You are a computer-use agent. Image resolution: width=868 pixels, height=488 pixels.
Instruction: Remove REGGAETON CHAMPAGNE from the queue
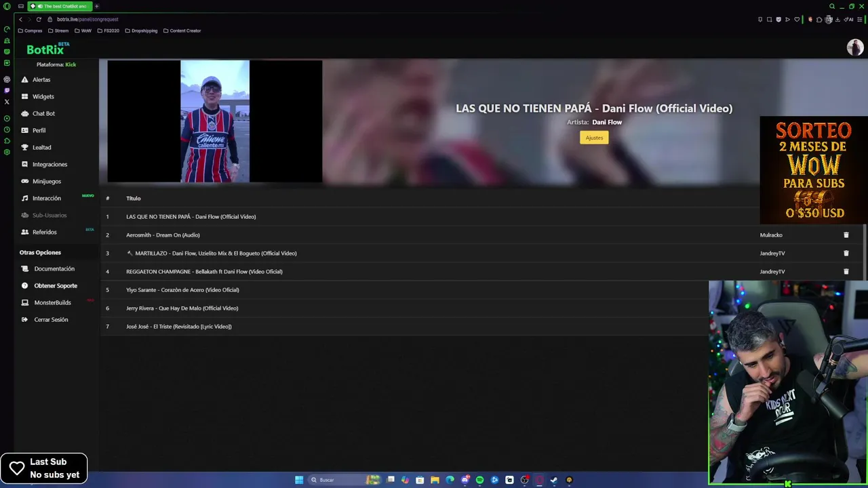point(846,272)
